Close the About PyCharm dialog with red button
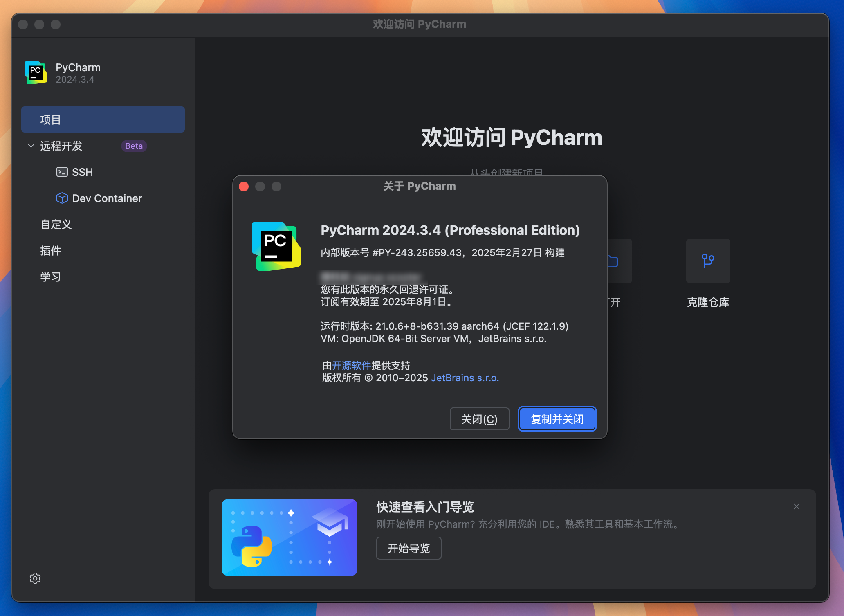 244,187
